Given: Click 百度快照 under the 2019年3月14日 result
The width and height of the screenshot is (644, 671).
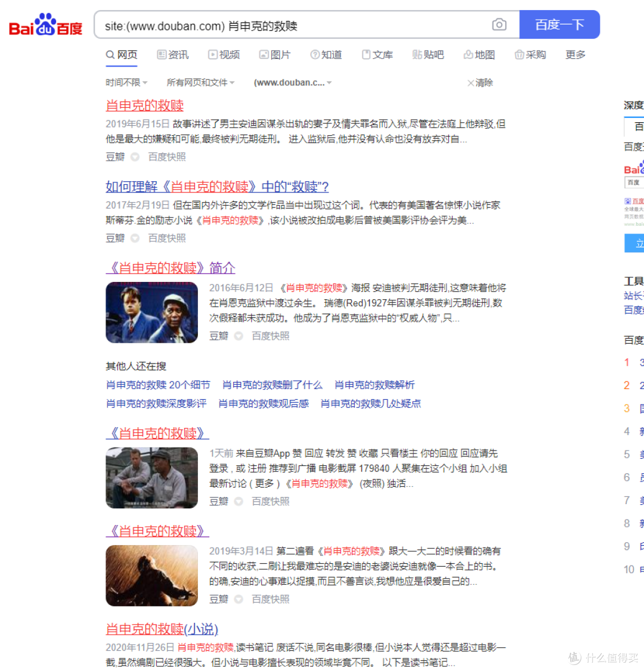Looking at the screenshot, I should click(x=271, y=599).
